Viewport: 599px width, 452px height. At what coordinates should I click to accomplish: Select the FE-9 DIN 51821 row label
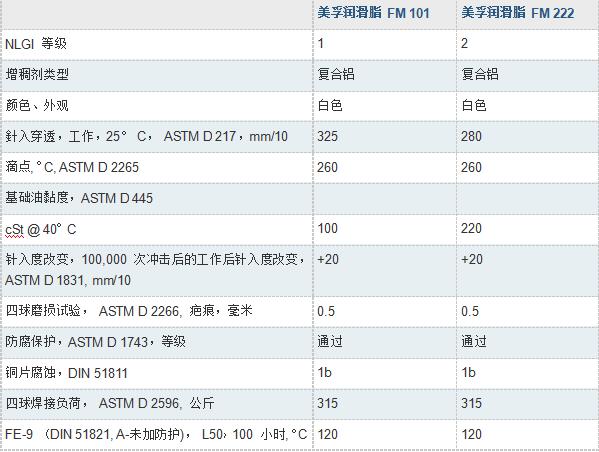[x=156, y=434]
